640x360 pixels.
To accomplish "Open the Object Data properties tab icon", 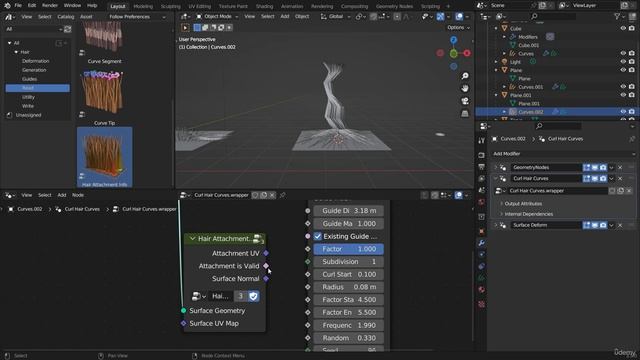I will click(x=482, y=278).
